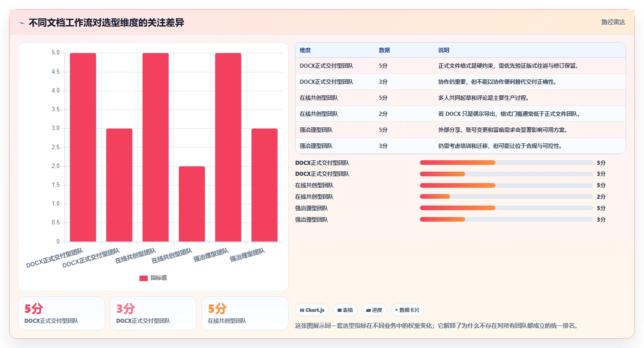This screenshot has height=348, width=644.
Task: Click the 强治理型团队 chart bar at 3.0
Action: pos(265,185)
